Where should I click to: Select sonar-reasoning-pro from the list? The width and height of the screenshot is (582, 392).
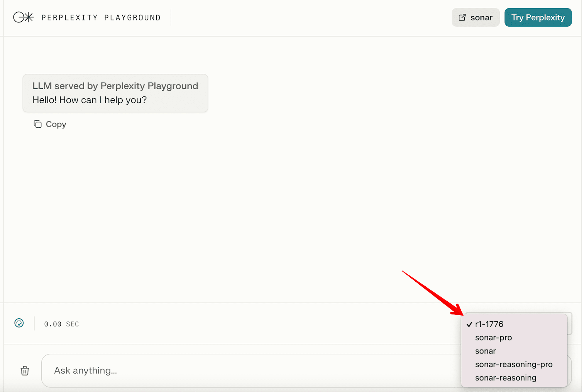[513, 365]
